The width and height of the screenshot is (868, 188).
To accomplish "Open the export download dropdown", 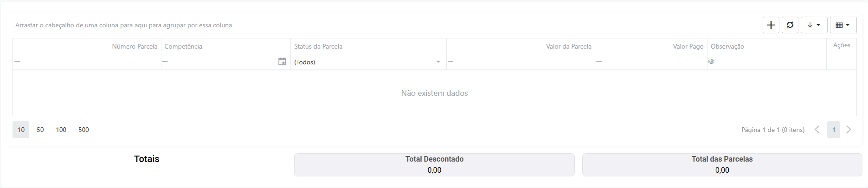I will click(x=814, y=25).
